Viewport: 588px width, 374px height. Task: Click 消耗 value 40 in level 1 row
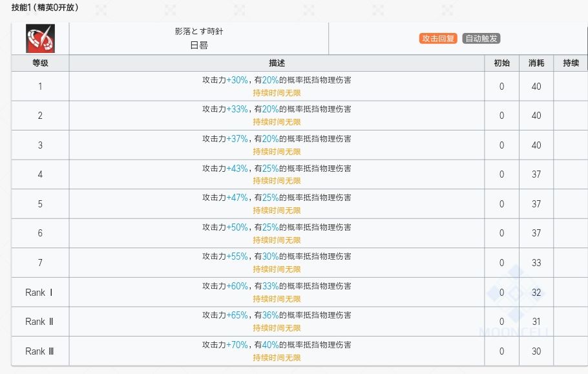536,86
